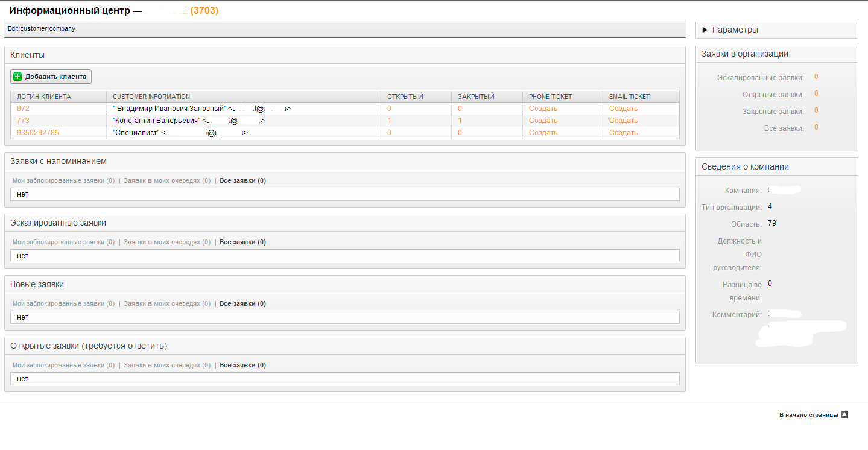This screenshot has width=868, height=450.
Task: Click the Константин Валерьевич customer entry
Action: coord(189,121)
